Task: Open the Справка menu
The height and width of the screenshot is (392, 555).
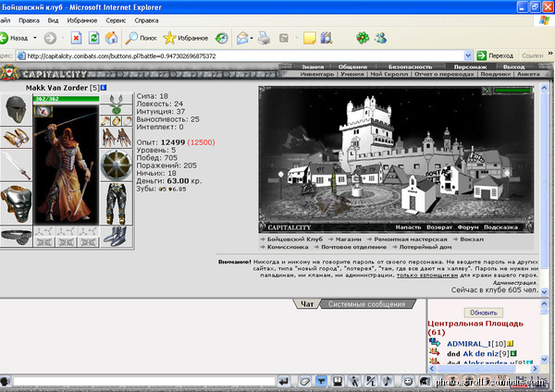Action: [146, 20]
